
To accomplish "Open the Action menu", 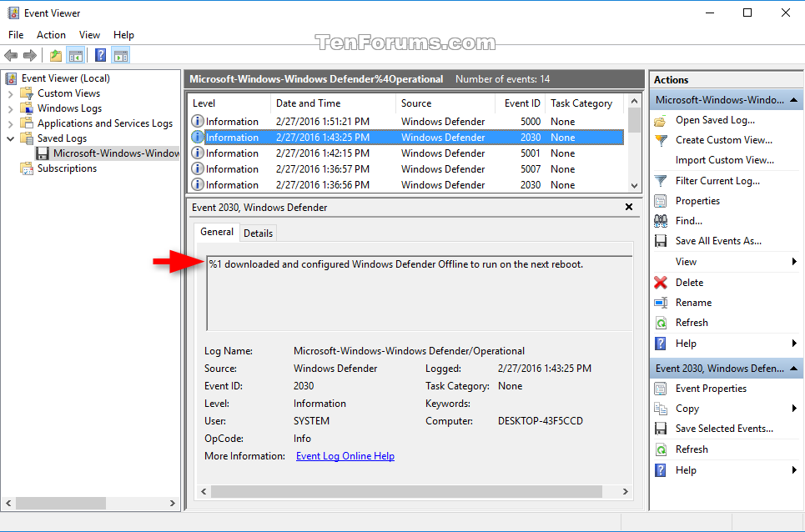I will (x=51, y=35).
